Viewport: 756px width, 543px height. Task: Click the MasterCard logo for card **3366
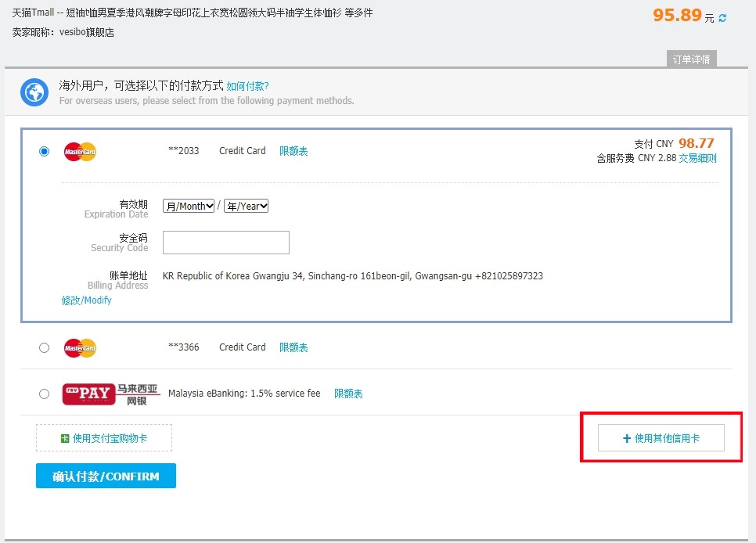coord(80,347)
